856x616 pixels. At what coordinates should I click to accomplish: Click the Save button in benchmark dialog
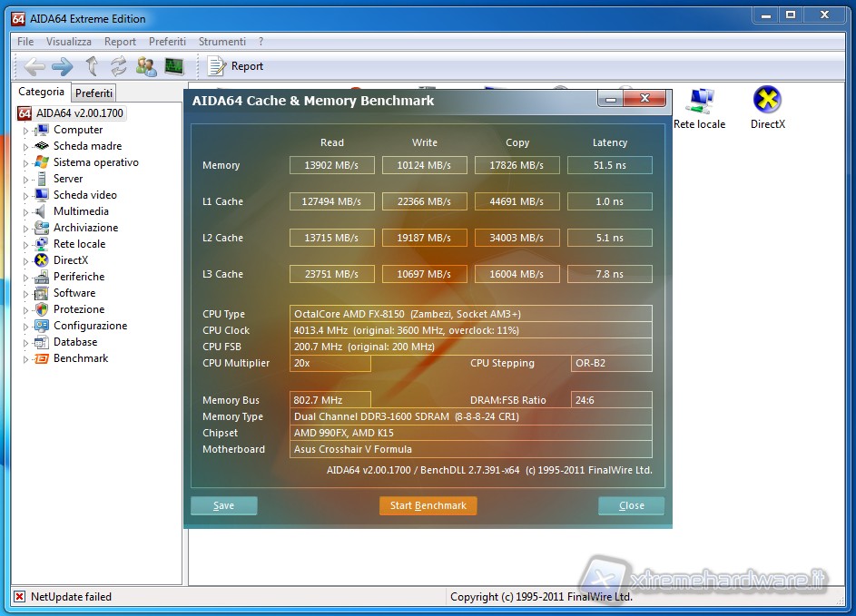pos(223,505)
